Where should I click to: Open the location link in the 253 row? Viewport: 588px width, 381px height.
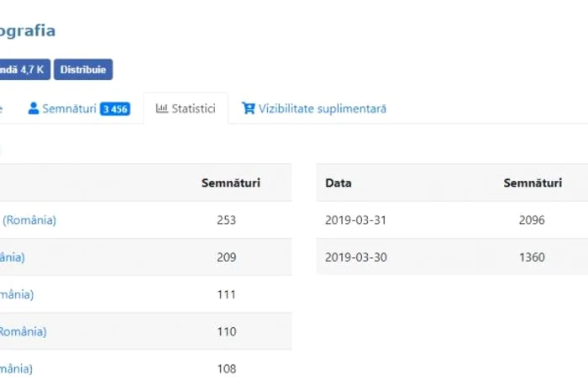tap(28, 220)
